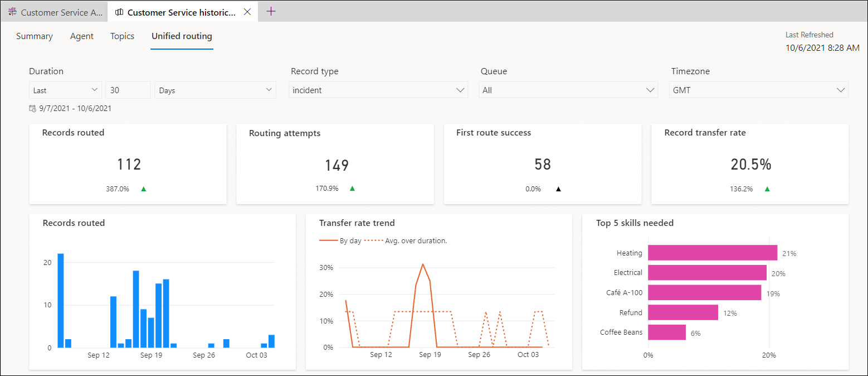Click the trend arrow on Routing attempts card
868x376 pixels.
point(352,188)
